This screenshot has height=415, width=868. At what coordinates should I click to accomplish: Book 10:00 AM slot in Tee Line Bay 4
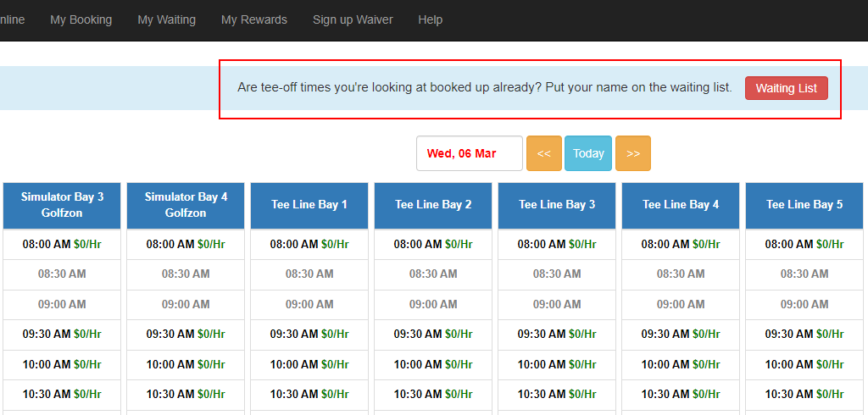point(681,364)
